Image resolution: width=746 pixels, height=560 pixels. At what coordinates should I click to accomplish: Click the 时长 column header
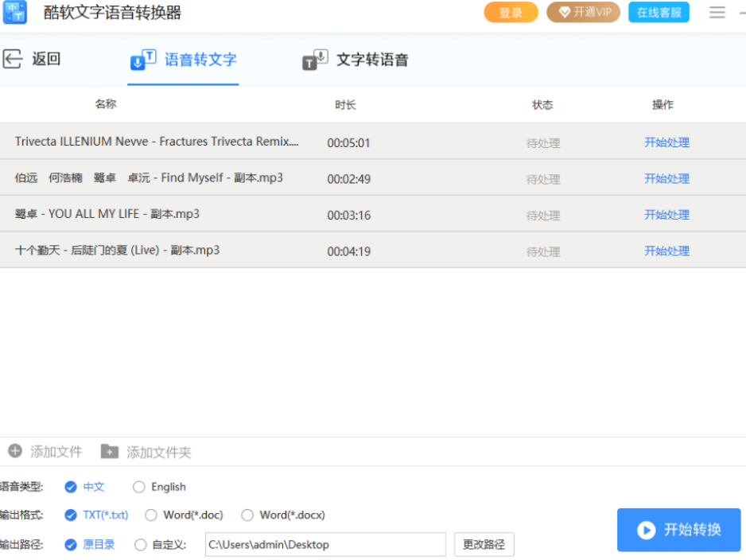(345, 105)
